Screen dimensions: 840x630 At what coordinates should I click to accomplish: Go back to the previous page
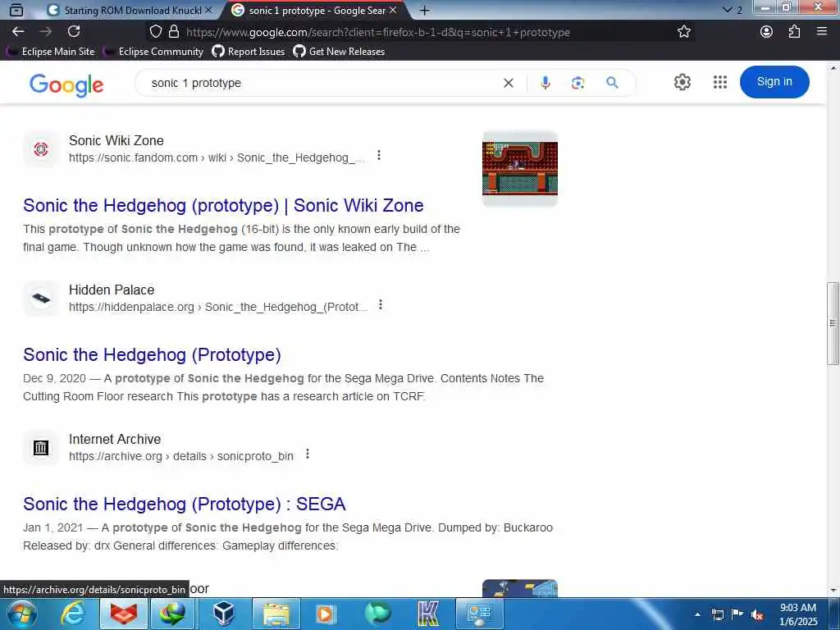pyautogui.click(x=18, y=32)
